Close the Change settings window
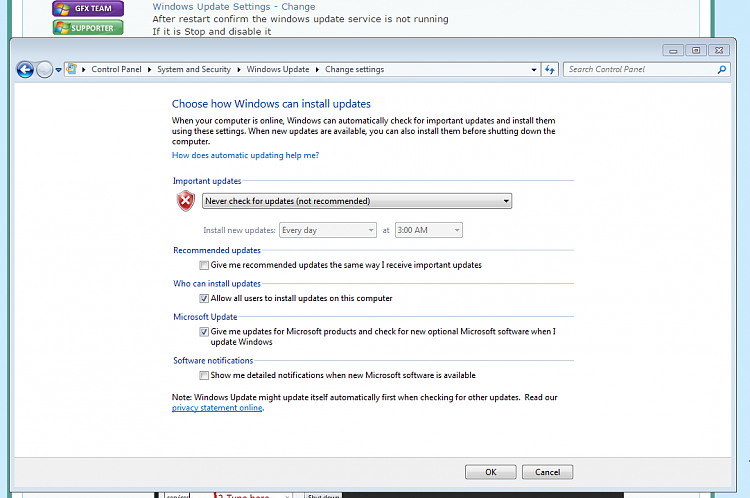Viewport: 750px width, 498px height. [x=719, y=50]
